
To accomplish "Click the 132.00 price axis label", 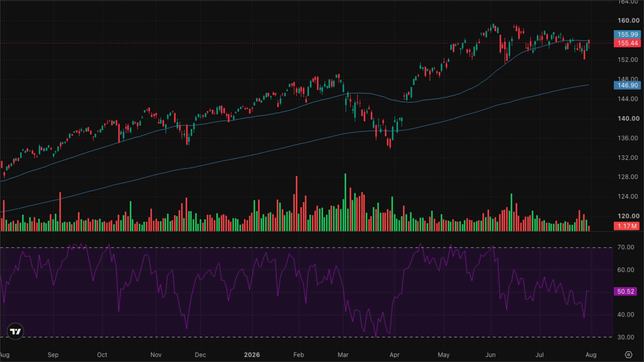I will pyautogui.click(x=628, y=158).
